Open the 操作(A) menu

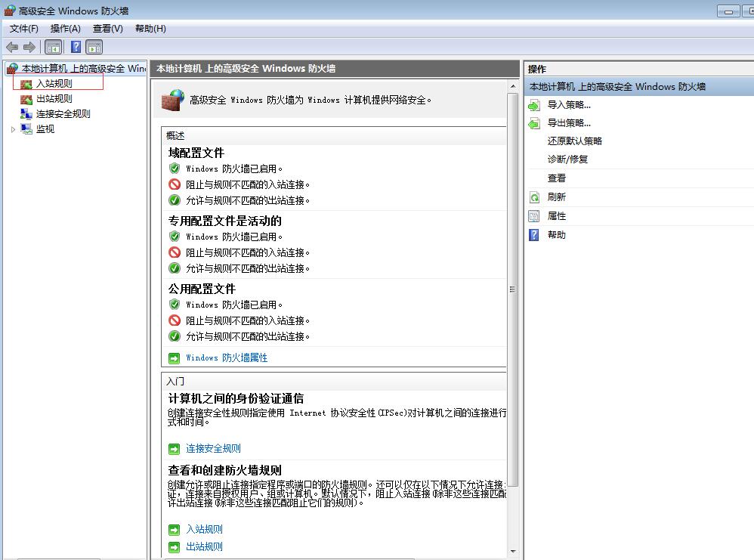(66, 29)
